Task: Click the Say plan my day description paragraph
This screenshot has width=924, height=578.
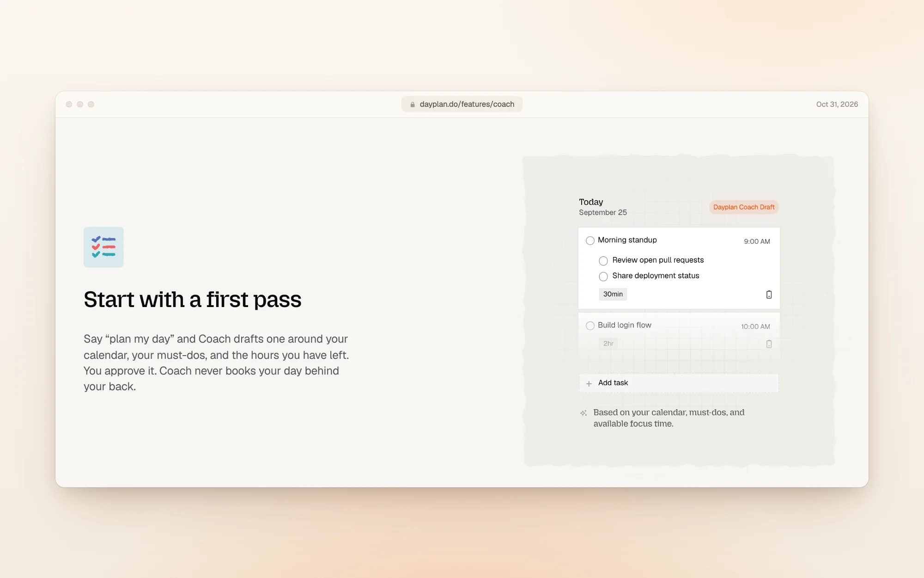Action: tap(216, 363)
